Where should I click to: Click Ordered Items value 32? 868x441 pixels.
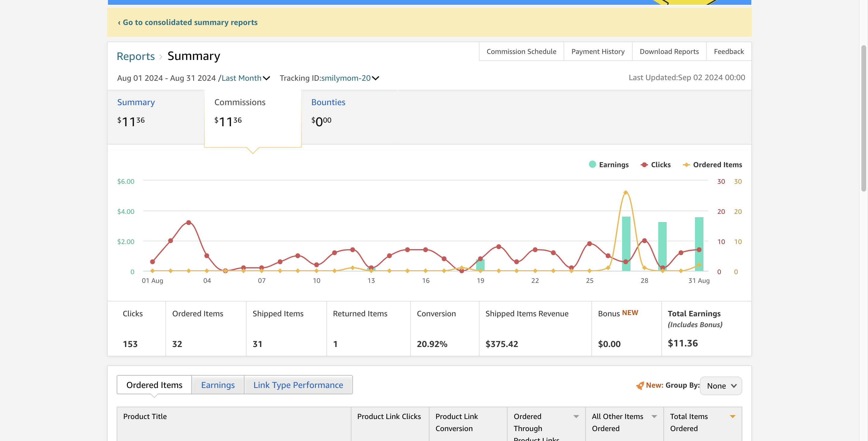click(x=177, y=344)
